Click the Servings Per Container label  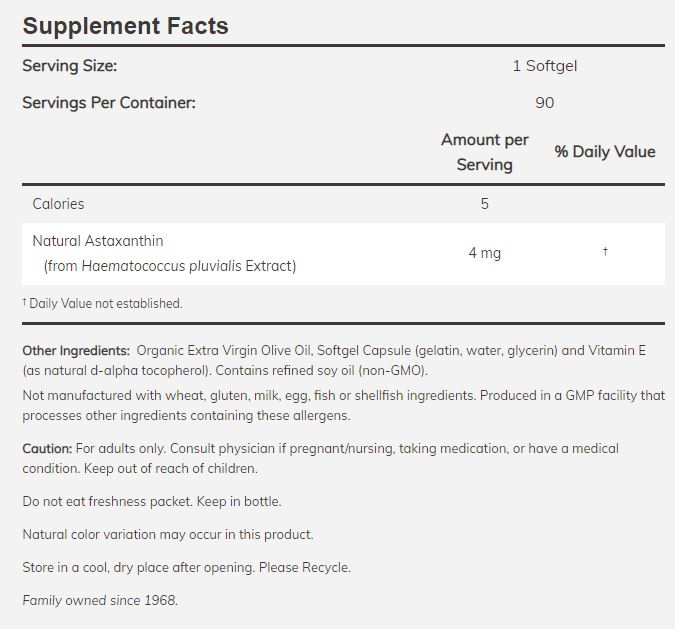109,102
